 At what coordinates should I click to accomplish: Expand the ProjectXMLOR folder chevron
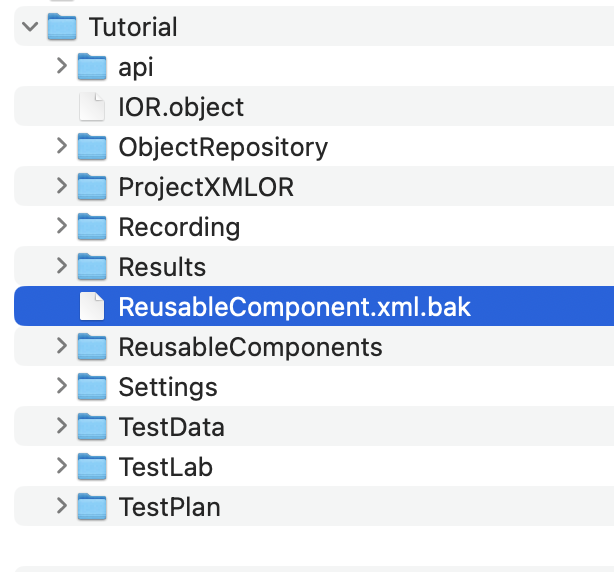62,186
